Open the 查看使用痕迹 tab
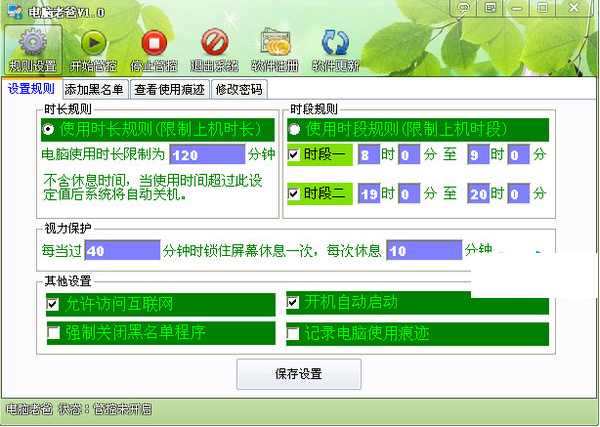600x427 pixels. [170, 89]
